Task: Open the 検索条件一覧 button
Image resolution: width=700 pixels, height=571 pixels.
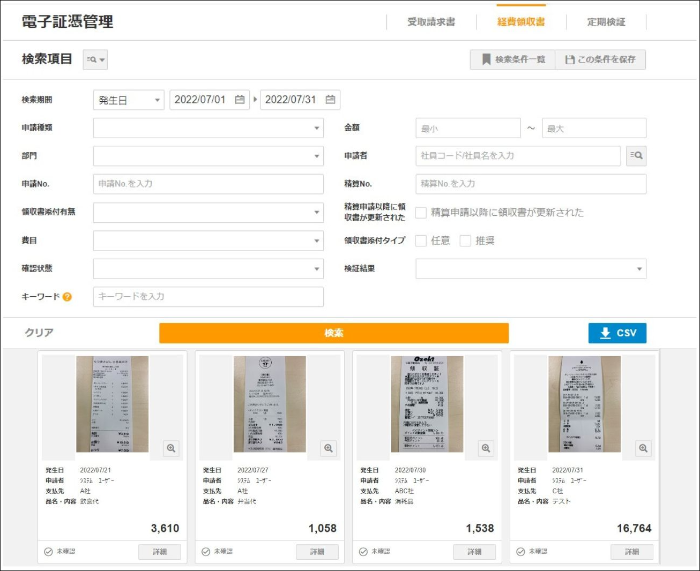Action: pos(512,59)
